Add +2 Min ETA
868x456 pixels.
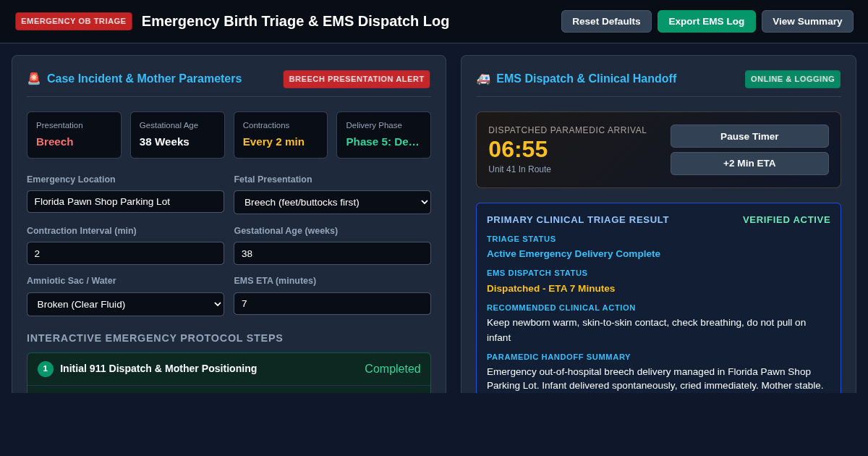(749, 164)
